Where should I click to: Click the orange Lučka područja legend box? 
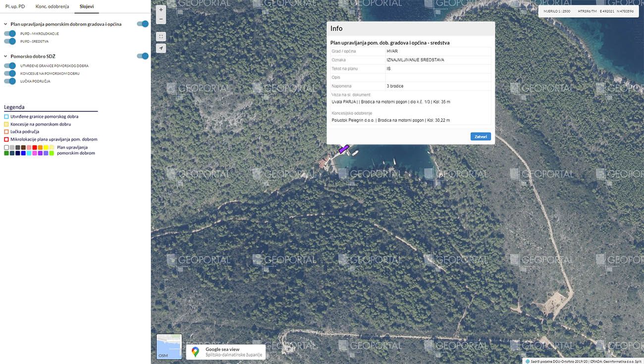click(6, 132)
